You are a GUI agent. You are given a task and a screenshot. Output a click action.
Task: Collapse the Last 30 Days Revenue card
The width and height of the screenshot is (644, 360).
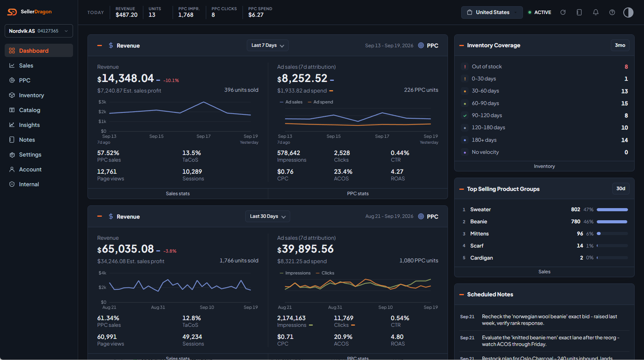[x=100, y=216]
